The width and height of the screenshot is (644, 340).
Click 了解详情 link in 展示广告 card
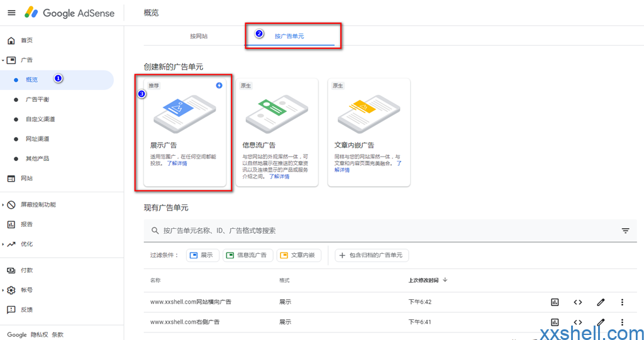(177, 163)
